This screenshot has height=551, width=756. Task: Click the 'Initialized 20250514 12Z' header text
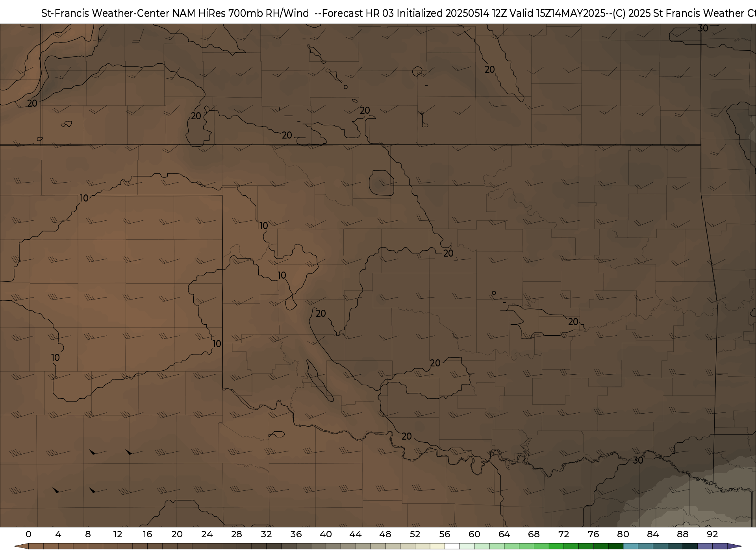click(x=452, y=13)
